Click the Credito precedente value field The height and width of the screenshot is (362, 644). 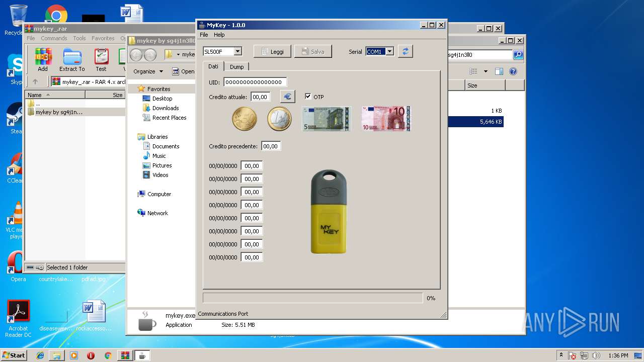[x=271, y=146]
